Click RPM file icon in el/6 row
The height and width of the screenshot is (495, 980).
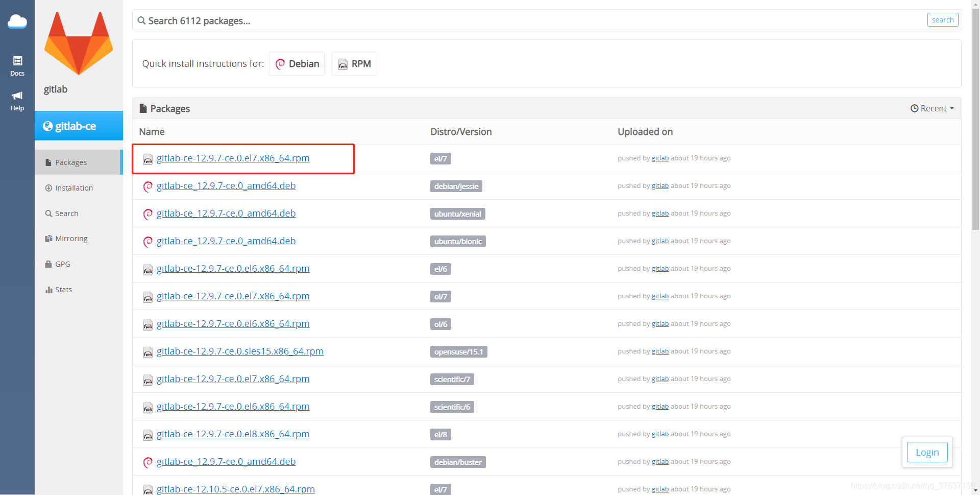pos(148,270)
